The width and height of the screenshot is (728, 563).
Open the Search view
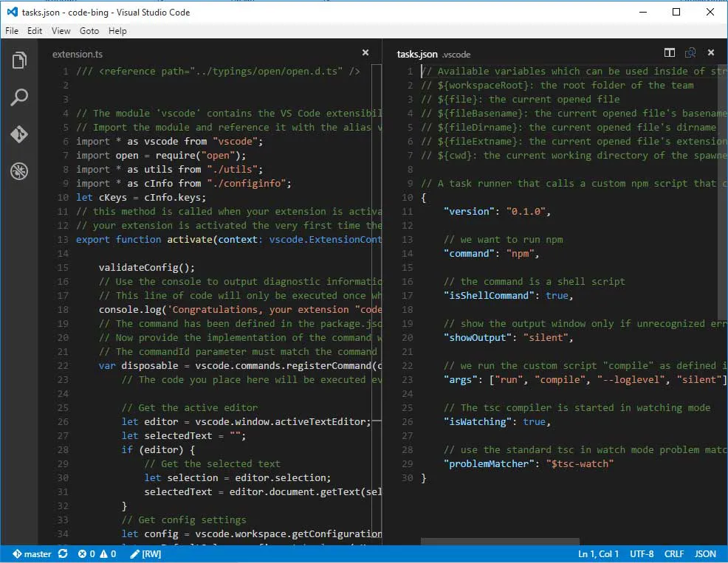(x=19, y=97)
